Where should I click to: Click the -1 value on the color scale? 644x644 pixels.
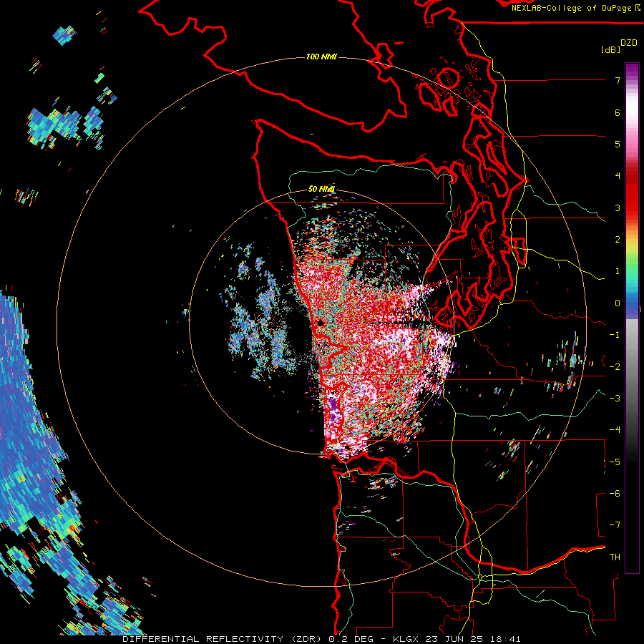[x=615, y=335]
